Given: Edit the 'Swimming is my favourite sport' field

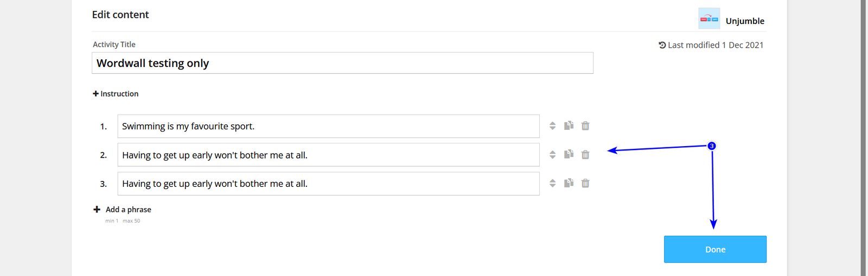Looking at the screenshot, I should [328, 126].
